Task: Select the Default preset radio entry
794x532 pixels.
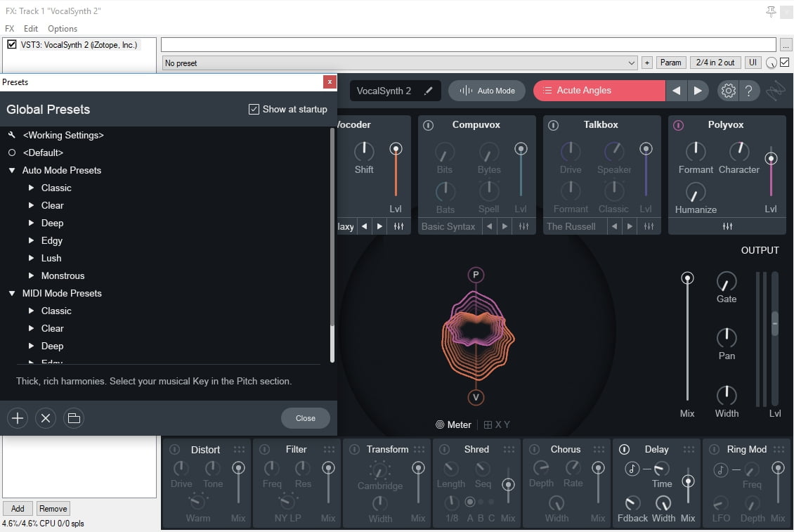Action: point(12,153)
